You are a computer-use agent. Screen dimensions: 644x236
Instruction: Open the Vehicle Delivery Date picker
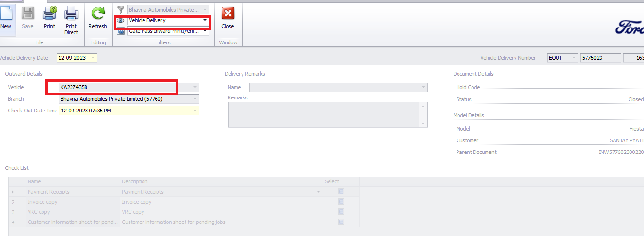[x=93, y=58]
